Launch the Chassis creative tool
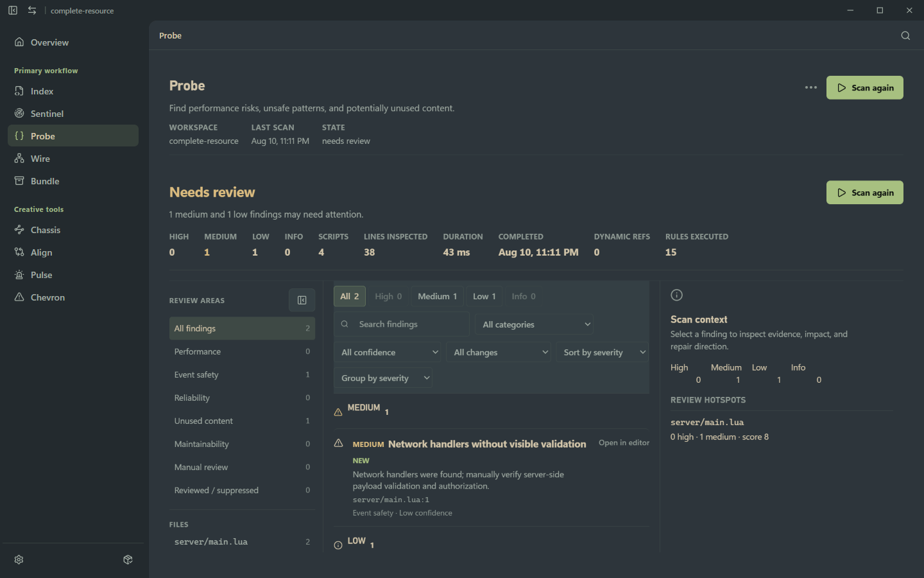924x578 pixels. coord(73,230)
